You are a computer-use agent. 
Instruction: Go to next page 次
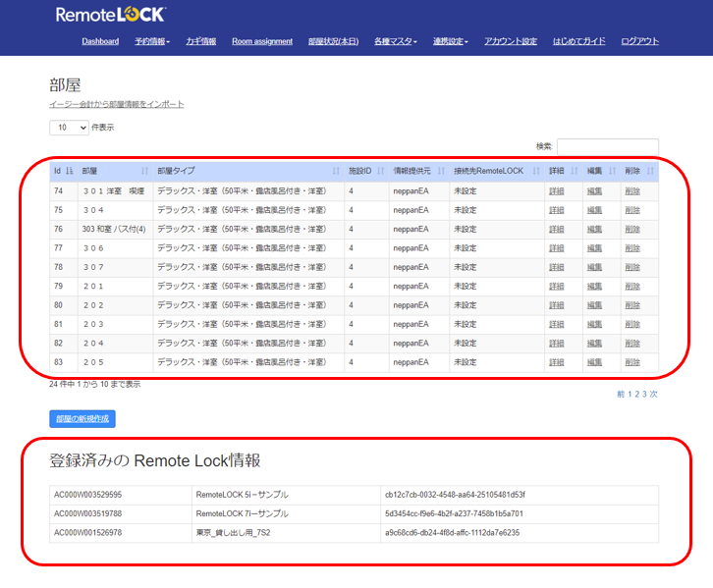pos(653,394)
